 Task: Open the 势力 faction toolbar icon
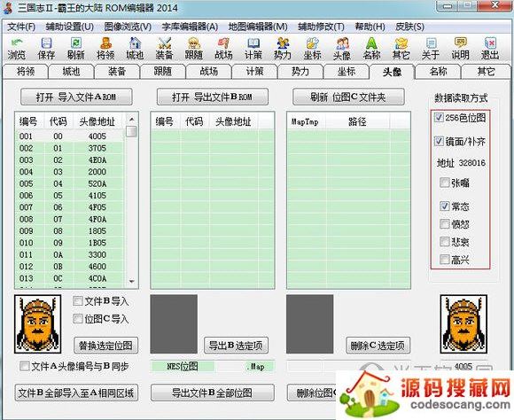click(283, 49)
